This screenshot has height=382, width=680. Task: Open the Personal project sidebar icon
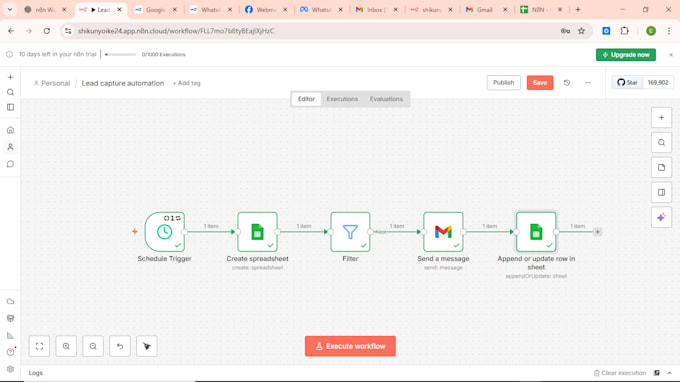[10, 147]
